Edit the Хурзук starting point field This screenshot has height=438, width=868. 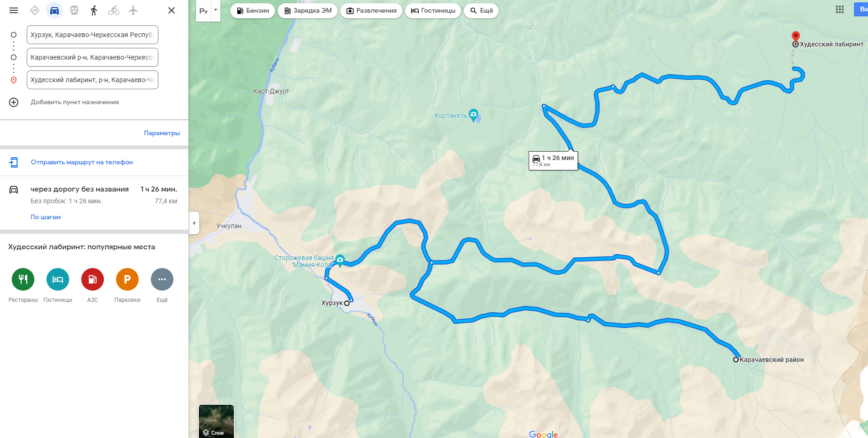pos(93,35)
